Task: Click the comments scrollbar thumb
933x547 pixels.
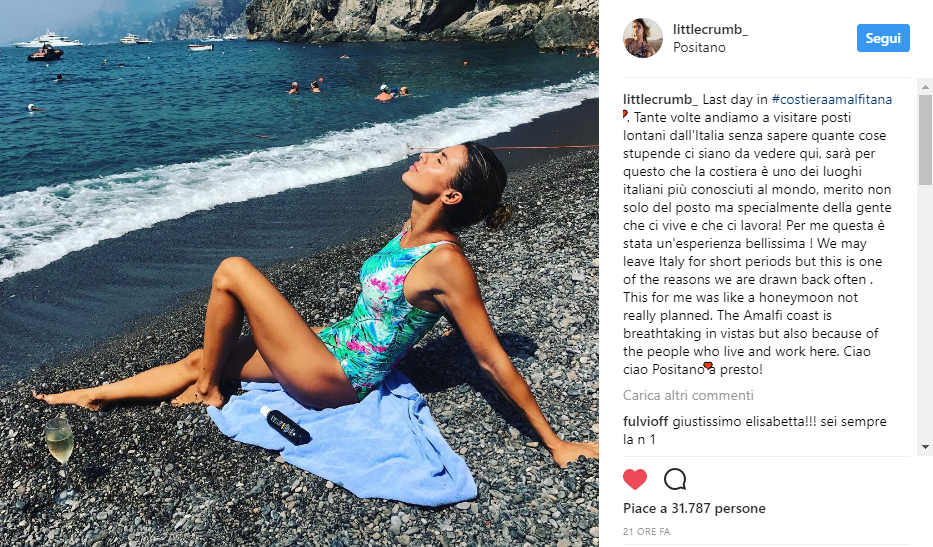Action: [925, 140]
